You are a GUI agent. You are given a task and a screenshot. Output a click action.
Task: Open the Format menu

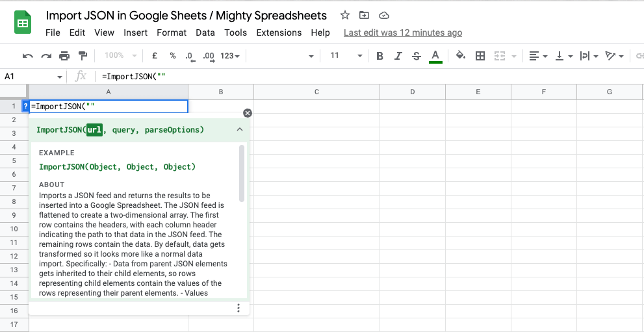tap(172, 32)
